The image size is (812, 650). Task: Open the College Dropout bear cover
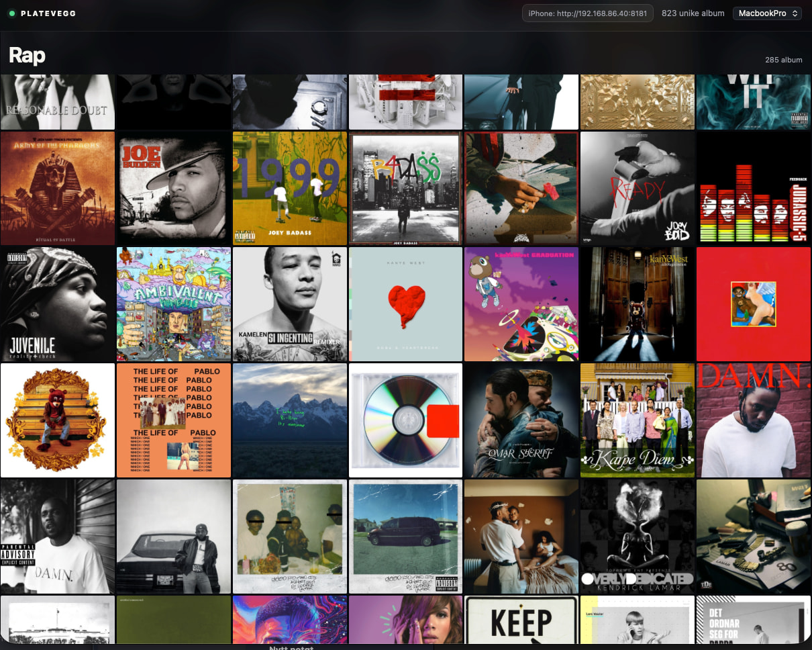(x=58, y=420)
